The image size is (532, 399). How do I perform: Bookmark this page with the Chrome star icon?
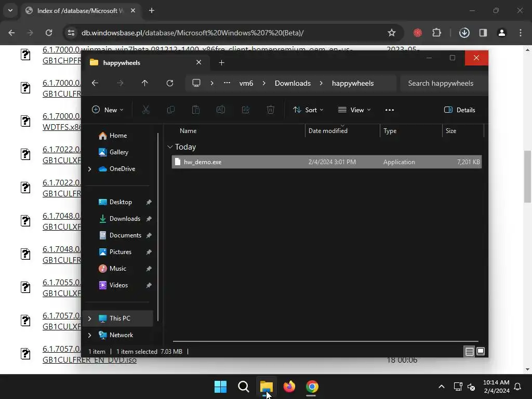(x=392, y=33)
